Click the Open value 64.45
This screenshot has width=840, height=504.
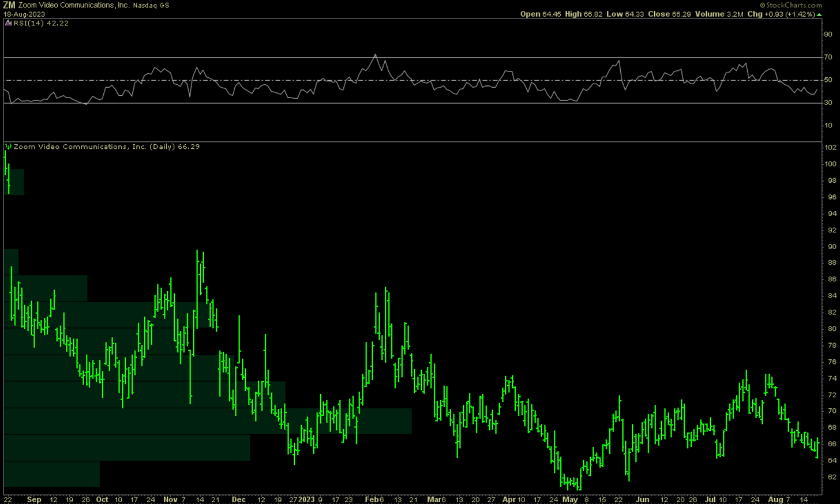[x=552, y=14]
